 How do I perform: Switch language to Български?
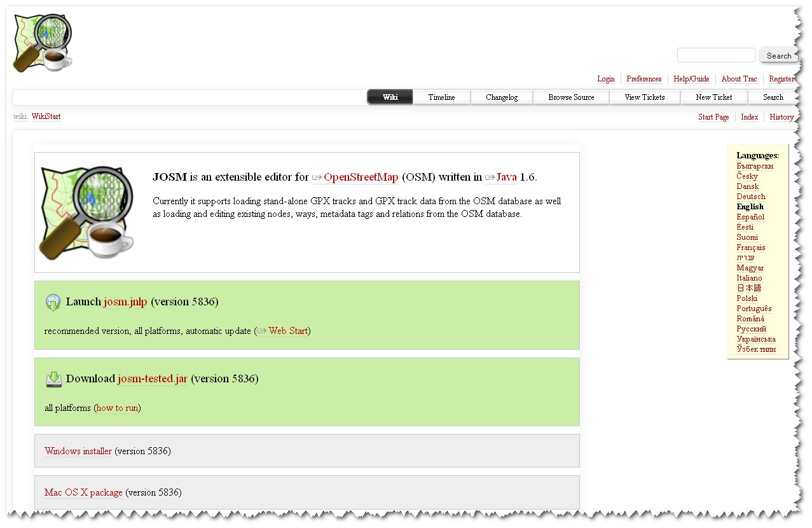coord(755,166)
